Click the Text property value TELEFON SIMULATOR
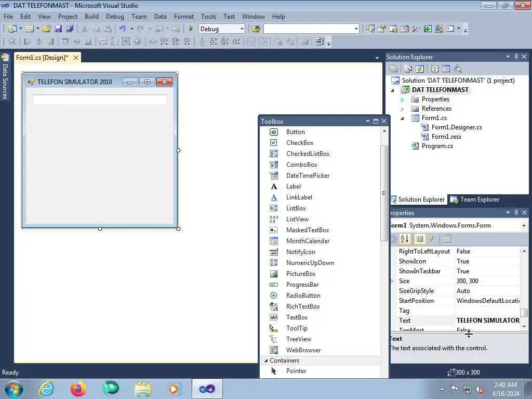Screen dimensions: 532x399 (487, 320)
